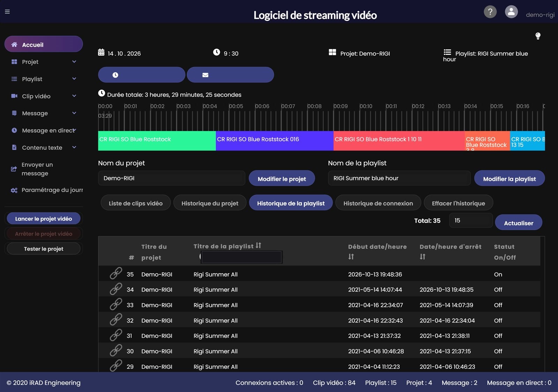Expand the Message sidebar menu
558x392 pixels.
coord(44,113)
